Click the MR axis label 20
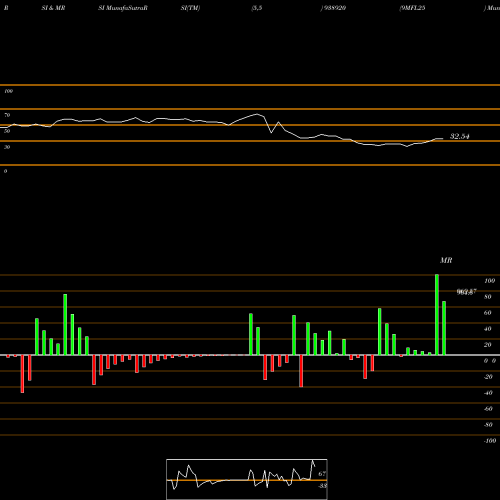The width and height of the screenshot is (500, 500). pyautogui.click(x=488, y=345)
